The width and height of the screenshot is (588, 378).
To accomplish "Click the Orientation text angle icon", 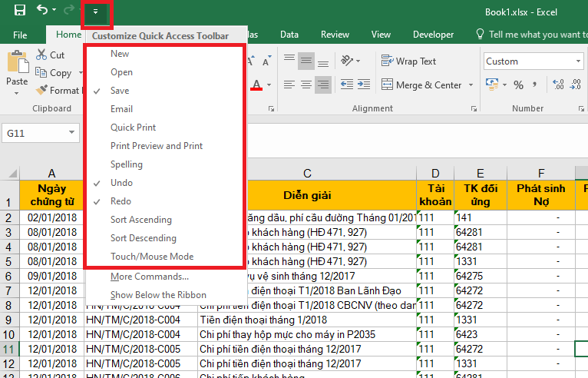I will point(347,61).
